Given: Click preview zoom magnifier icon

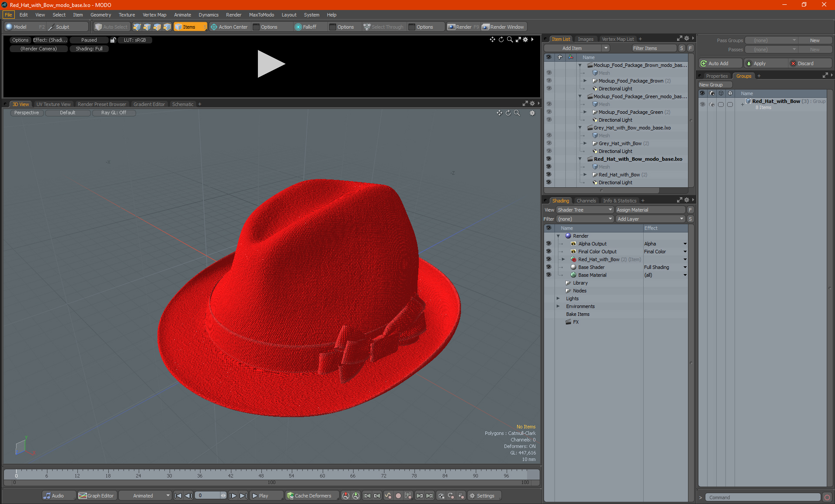Looking at the screenshot, I should click(510, 40).
